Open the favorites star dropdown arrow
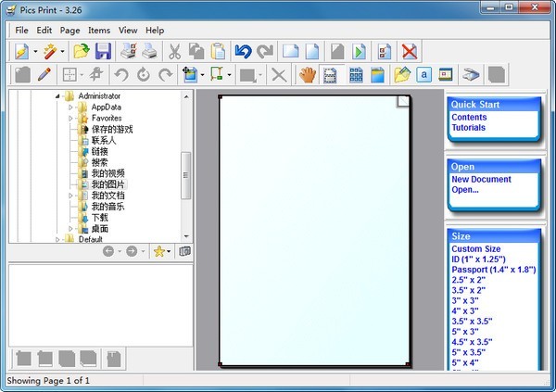Image resolution: width=556 pixels, height=392 pixels. [169, 251]
